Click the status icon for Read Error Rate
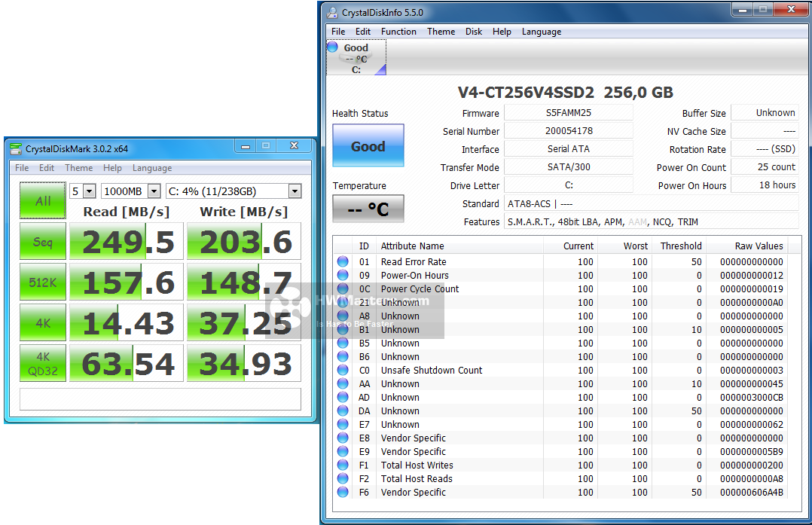Screen dimensions: 812x525 (343, 261)
